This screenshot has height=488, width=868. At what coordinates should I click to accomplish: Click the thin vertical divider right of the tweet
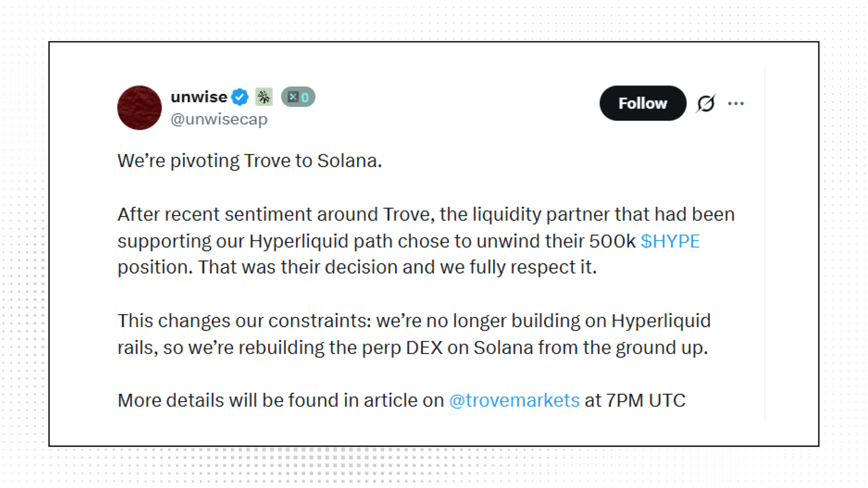765,244
